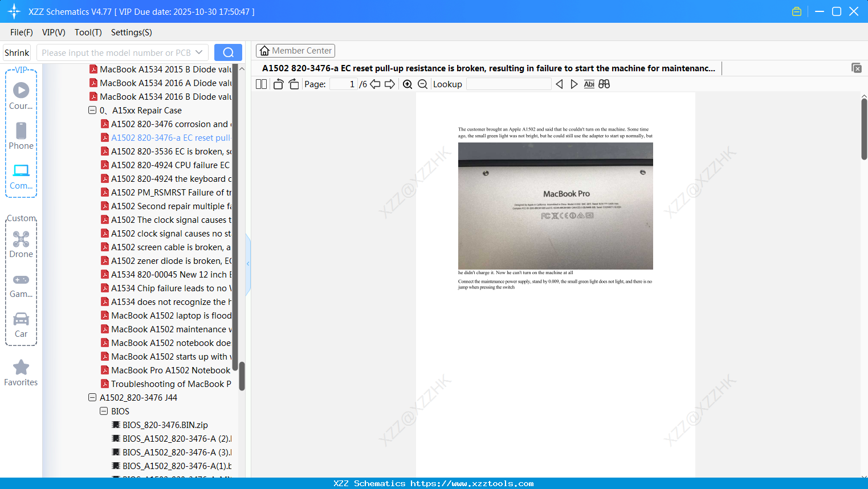The width and height of the screenshot is (868, 489).
Task: Click the magnifier search button
Action: coord(228,52)
